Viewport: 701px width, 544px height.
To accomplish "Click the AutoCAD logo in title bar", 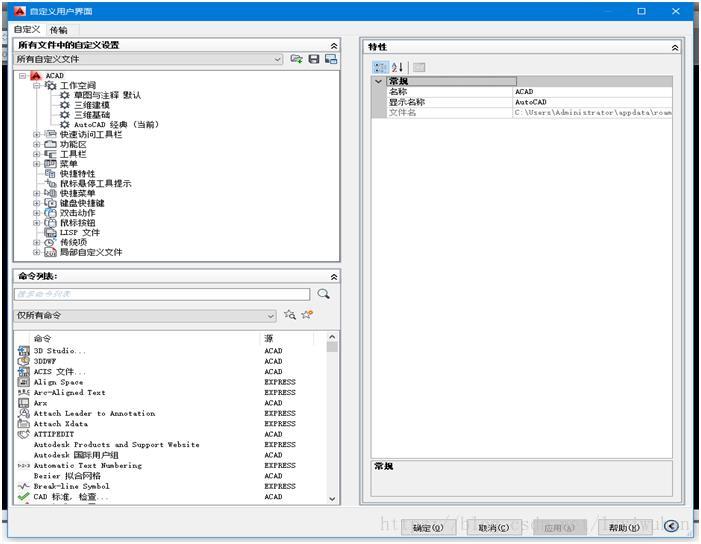I will 20,11.
